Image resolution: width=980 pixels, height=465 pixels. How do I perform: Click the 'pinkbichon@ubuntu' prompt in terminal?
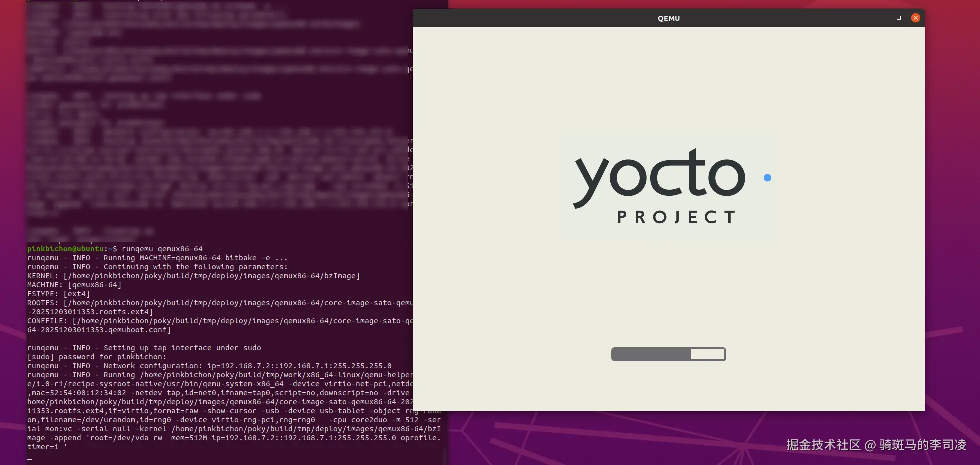pos(65,249)
